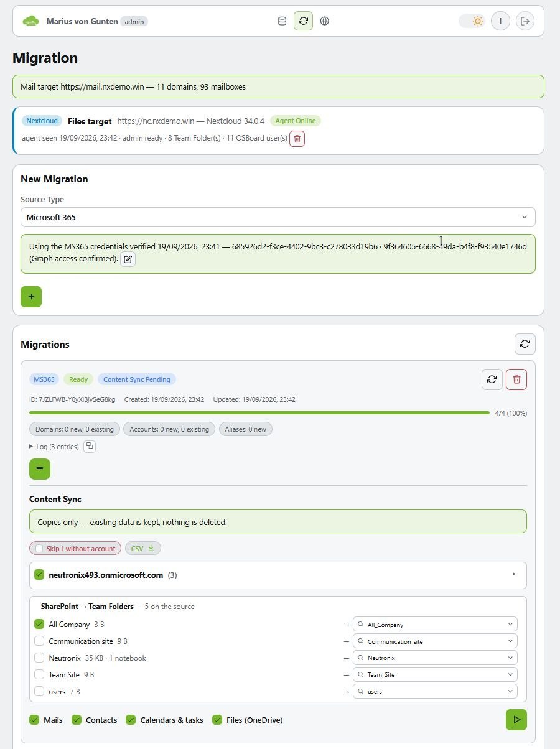Refresh the Migrations list

(x=525, y=344)
